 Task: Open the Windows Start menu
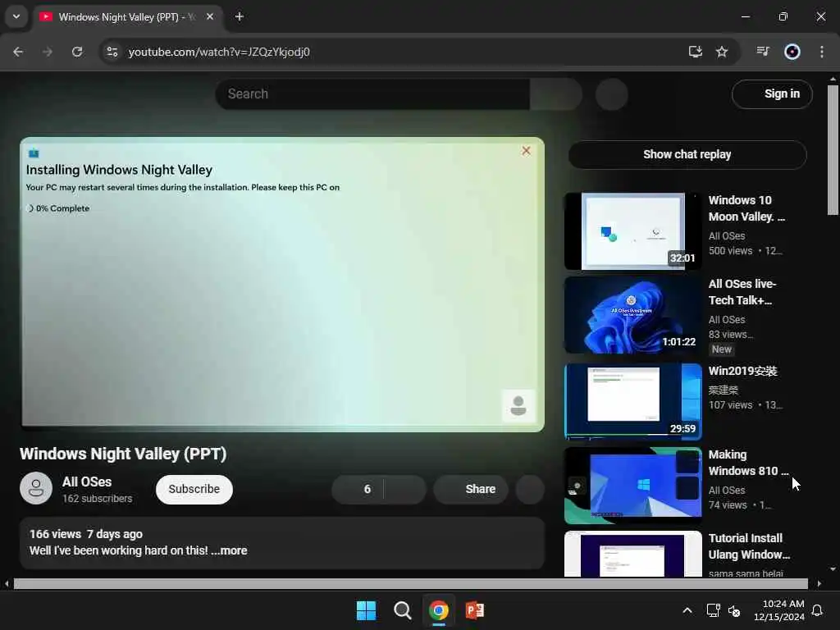pos(367,610)
